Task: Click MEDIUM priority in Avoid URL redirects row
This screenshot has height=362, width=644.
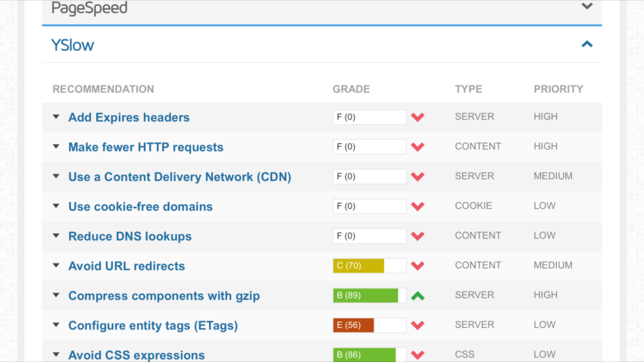Action: tap(553, 265)
